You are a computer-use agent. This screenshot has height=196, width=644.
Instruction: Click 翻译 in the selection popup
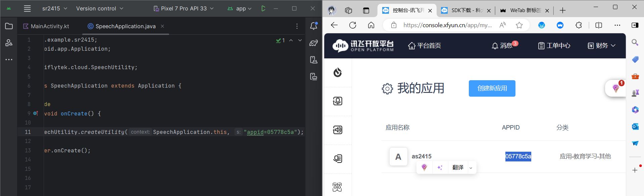point(458,167)
